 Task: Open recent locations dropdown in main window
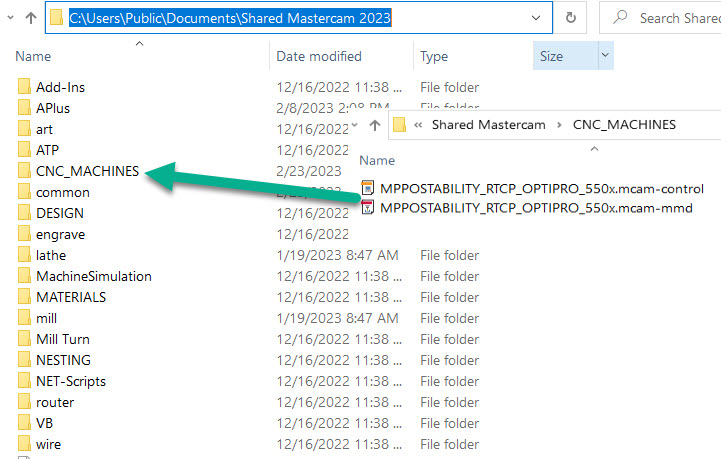click(11, 18)
